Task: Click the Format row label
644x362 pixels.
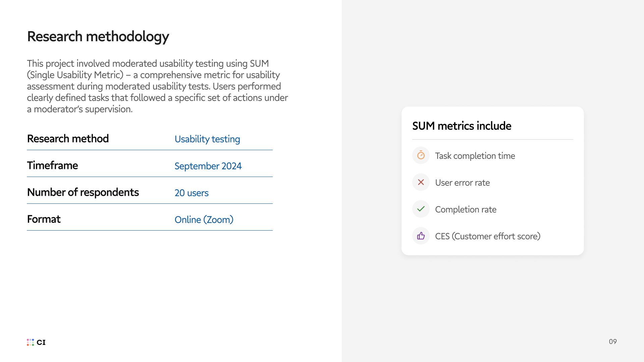Action: 44,219
